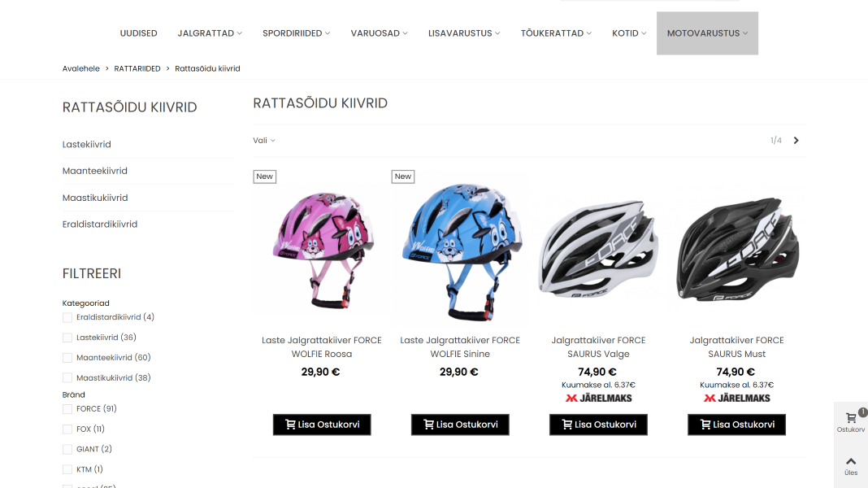Open the VARUOSAD navigation menu

click(x=380, y=33)
